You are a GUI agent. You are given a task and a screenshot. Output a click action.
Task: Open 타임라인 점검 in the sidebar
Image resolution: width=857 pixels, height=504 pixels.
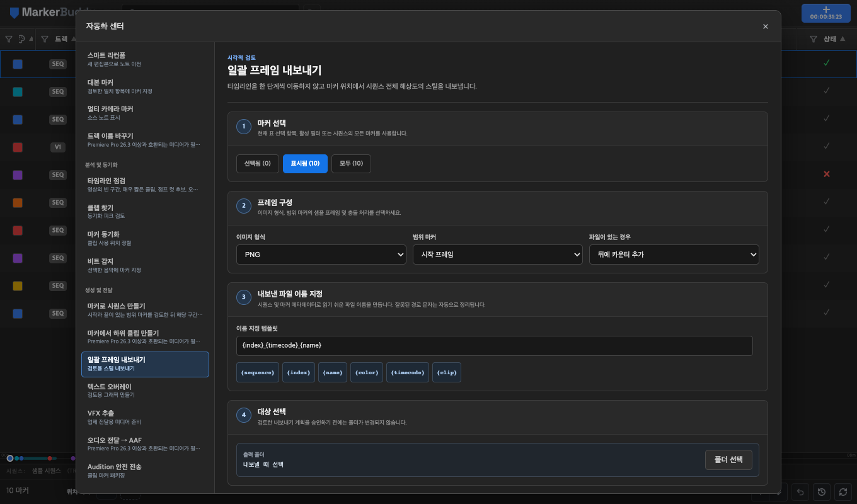click(x=145, y=184)
